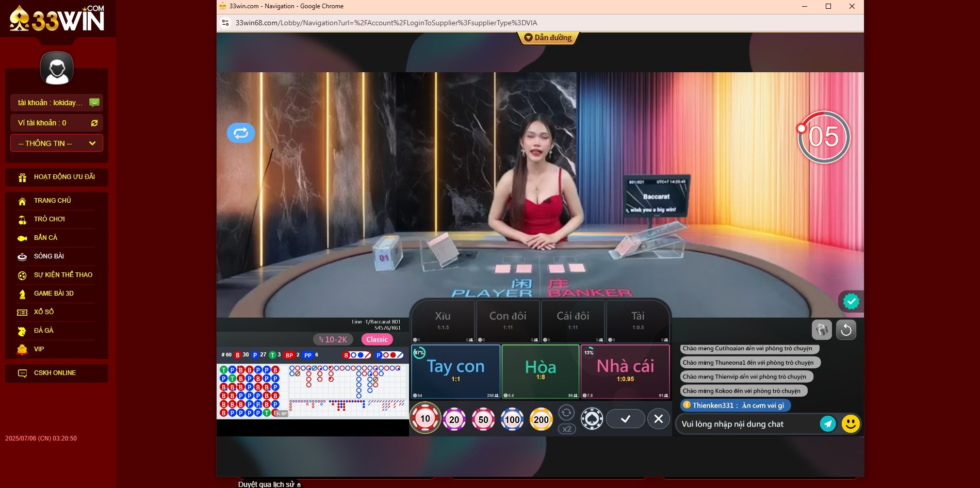980x488 pixels.
Task: Expand Duyệt qua lịch sử
Action: coord(269,484)
